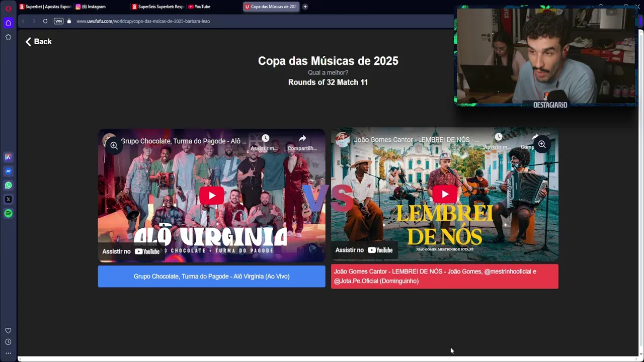Open Grupo Chocolate channel avatar on left video
This screenshot has width=644, height=362.
pos(109,140)
